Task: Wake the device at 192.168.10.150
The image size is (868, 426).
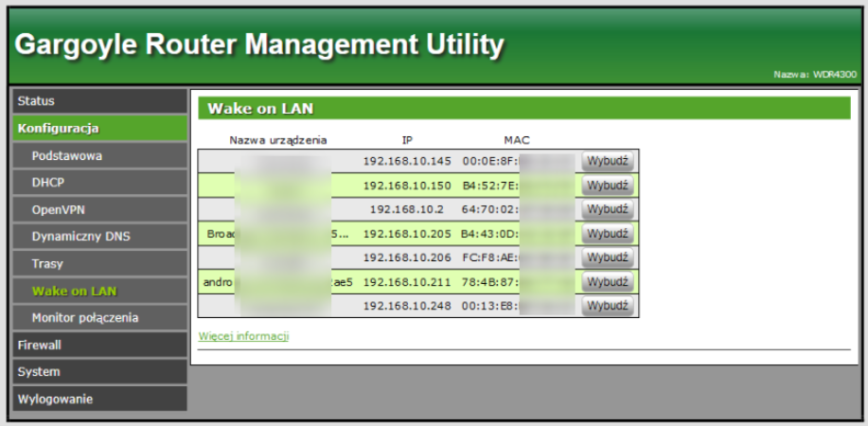Action: click(607, 186)
